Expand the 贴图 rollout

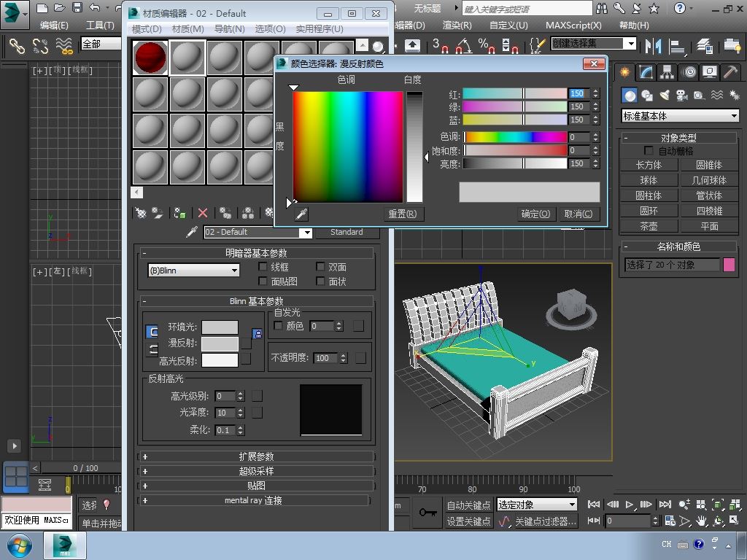click(256, 486)
